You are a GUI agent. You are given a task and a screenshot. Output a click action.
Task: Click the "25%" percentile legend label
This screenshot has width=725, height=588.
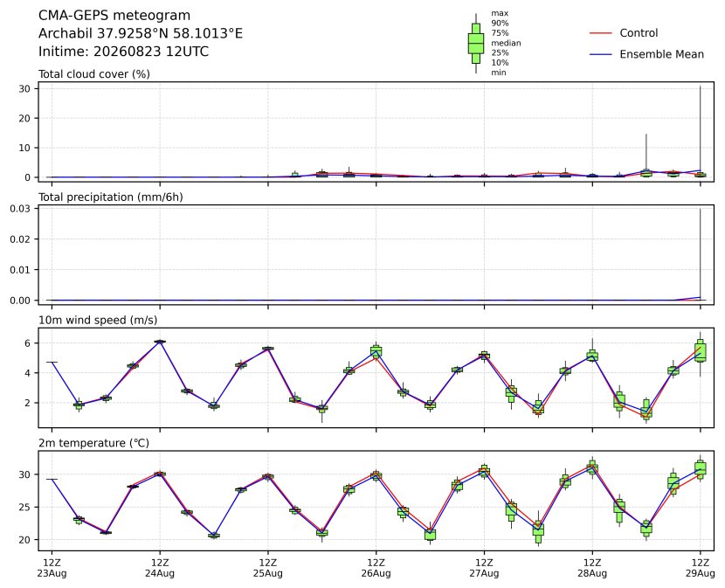pos(500,52)
